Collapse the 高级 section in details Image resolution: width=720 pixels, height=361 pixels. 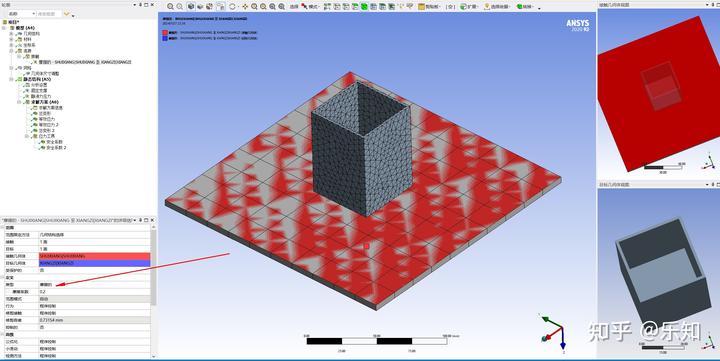point(2,334)
